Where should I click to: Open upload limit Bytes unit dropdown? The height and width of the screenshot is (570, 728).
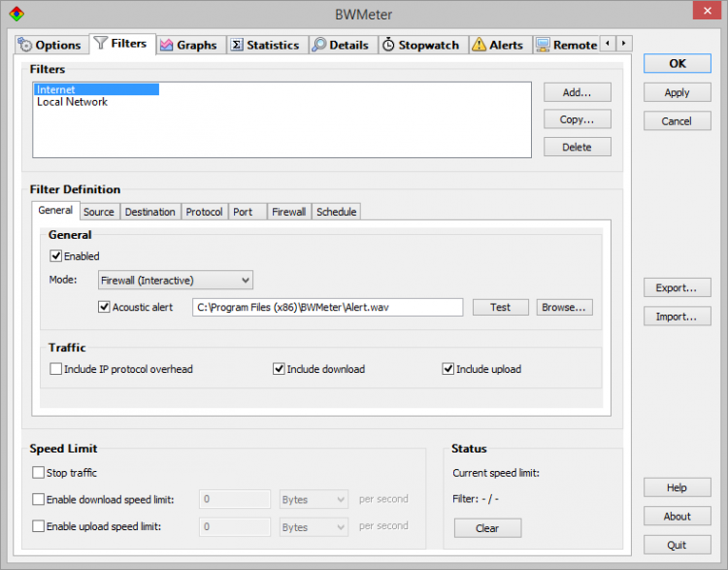(314, 527)
